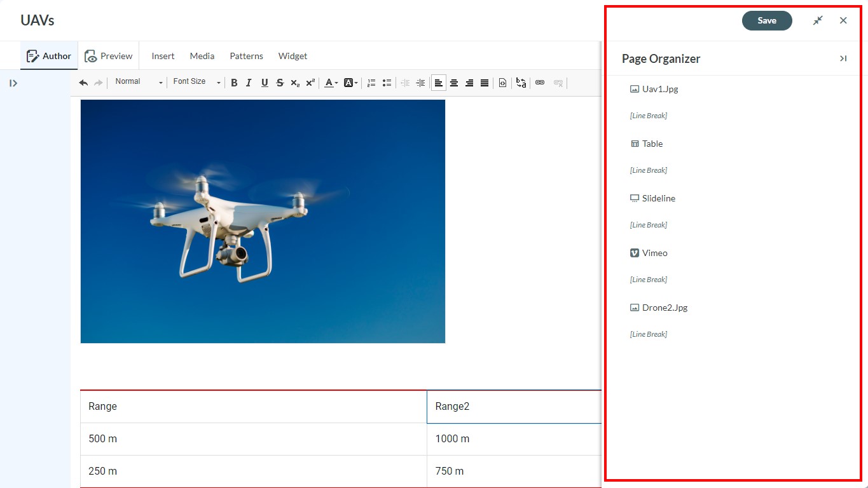This screenshot has width=868, height=488.
Task: Insert a bulleted list
Action: point(387,83)
